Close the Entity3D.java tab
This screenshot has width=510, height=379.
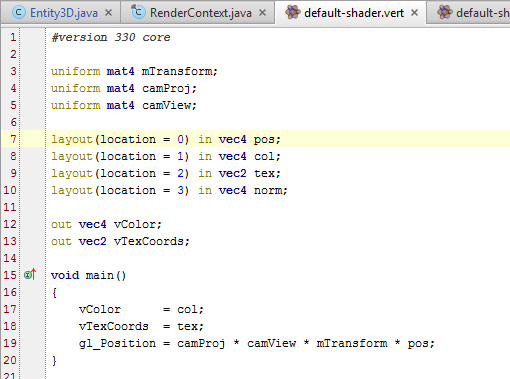(108, 13)
